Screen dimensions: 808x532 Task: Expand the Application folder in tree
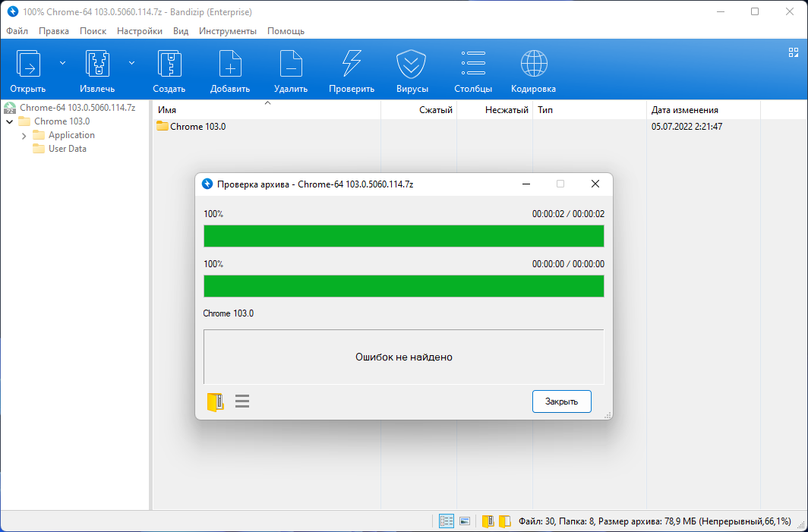[24, 136]
